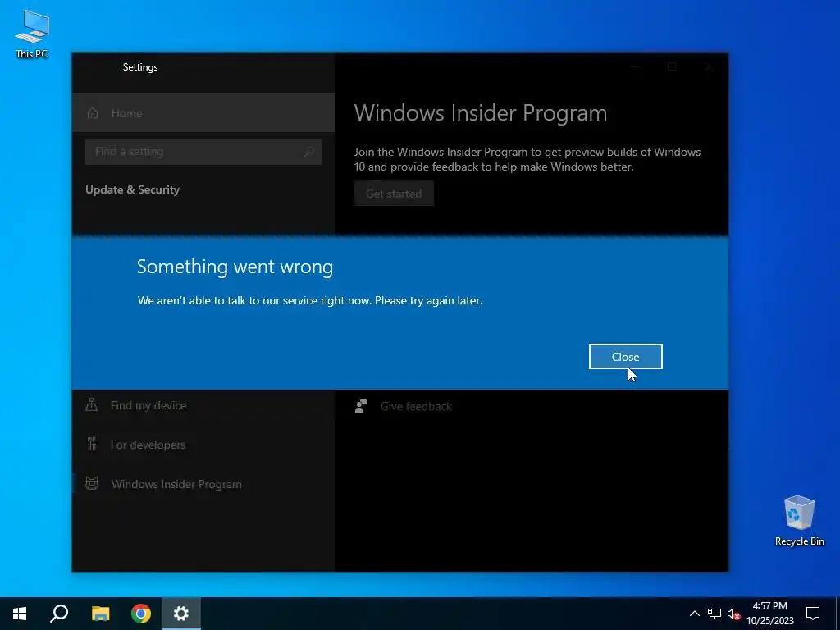Open Home in Settings sidebar
Screen dimensions: 840x630
coord(203,112)
